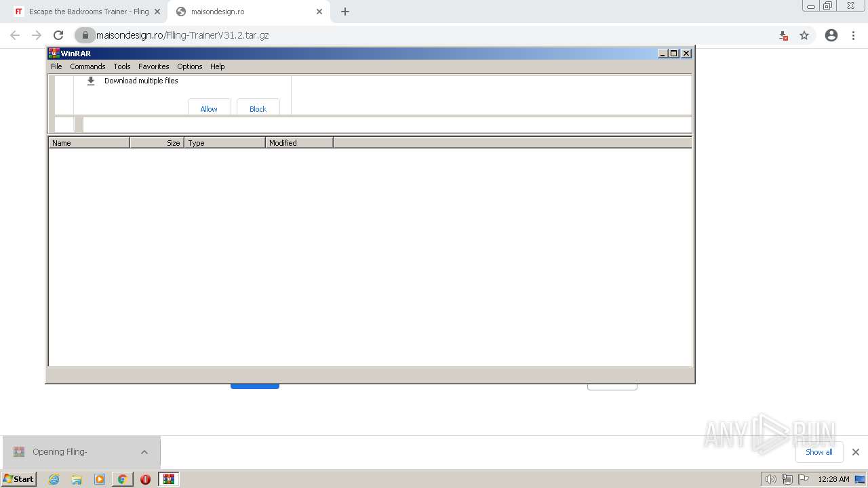The height and width of the screenshot is (488, 868).
Task: Sort WinRAR list by Name column
Action: coord(89,142)
